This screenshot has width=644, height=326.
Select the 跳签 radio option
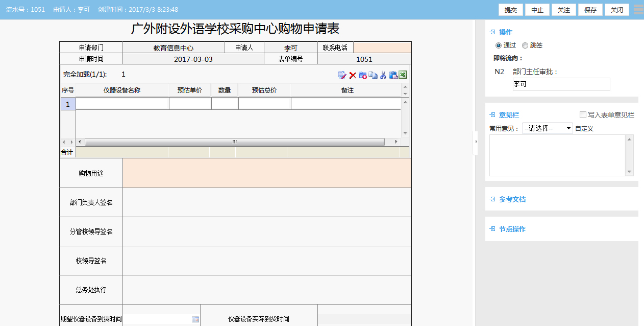[525, 45]
